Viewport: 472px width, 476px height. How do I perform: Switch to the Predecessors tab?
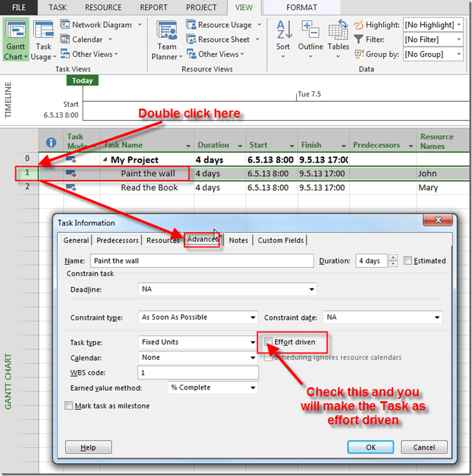(x=117, y=240)
